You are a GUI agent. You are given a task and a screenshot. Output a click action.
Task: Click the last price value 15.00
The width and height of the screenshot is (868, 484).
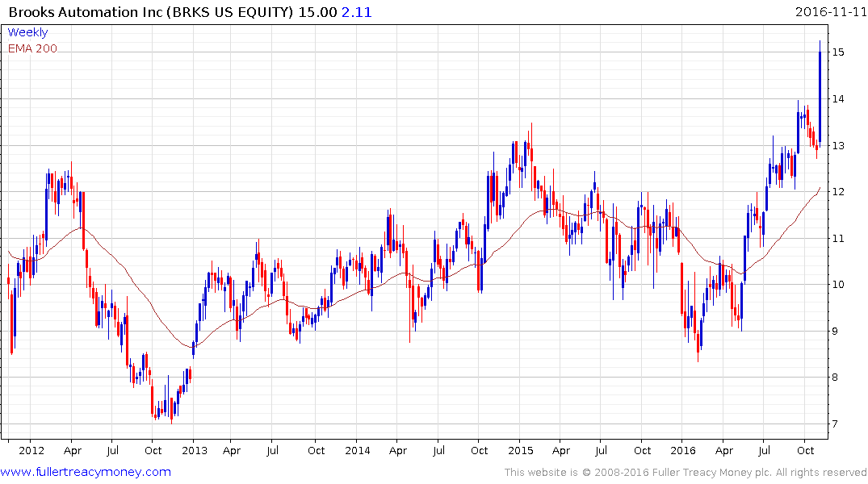tap(318, 12)
